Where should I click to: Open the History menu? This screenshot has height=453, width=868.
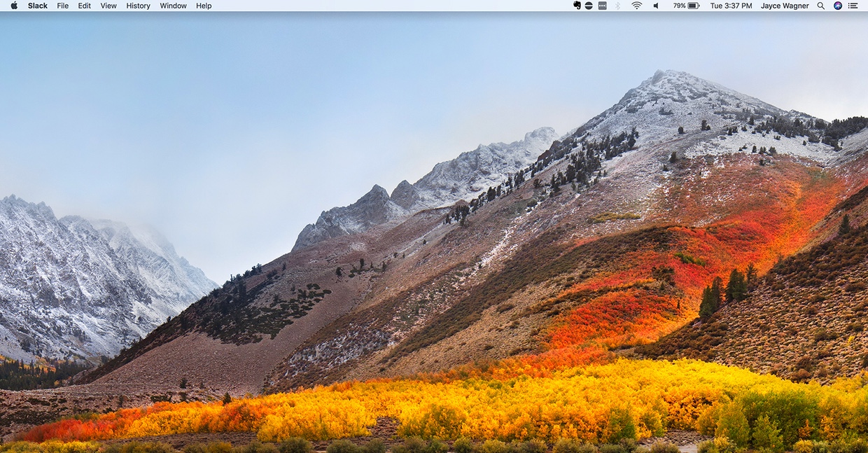click(x=138, y=6)
